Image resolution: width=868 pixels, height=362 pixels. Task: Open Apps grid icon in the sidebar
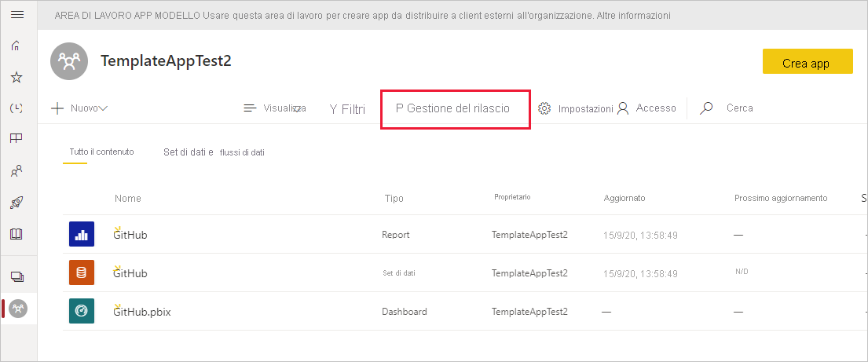point(16,138)
